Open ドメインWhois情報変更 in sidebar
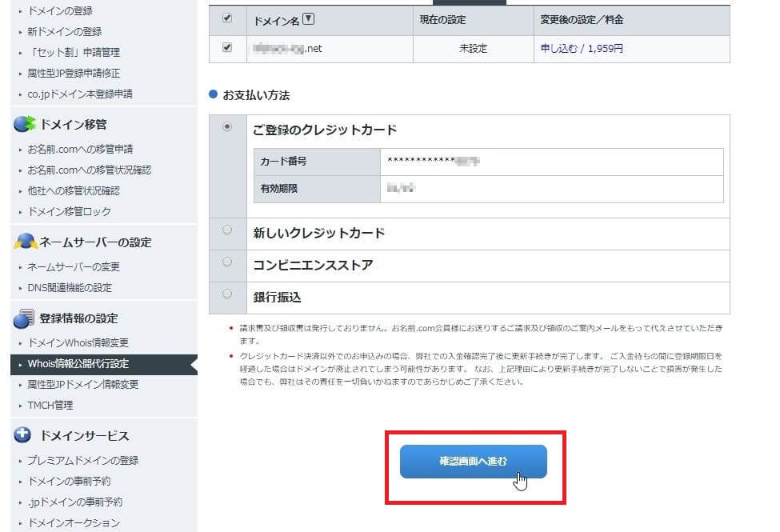The width and height of the screenshot is (780, 532). (x=78, y=343)
